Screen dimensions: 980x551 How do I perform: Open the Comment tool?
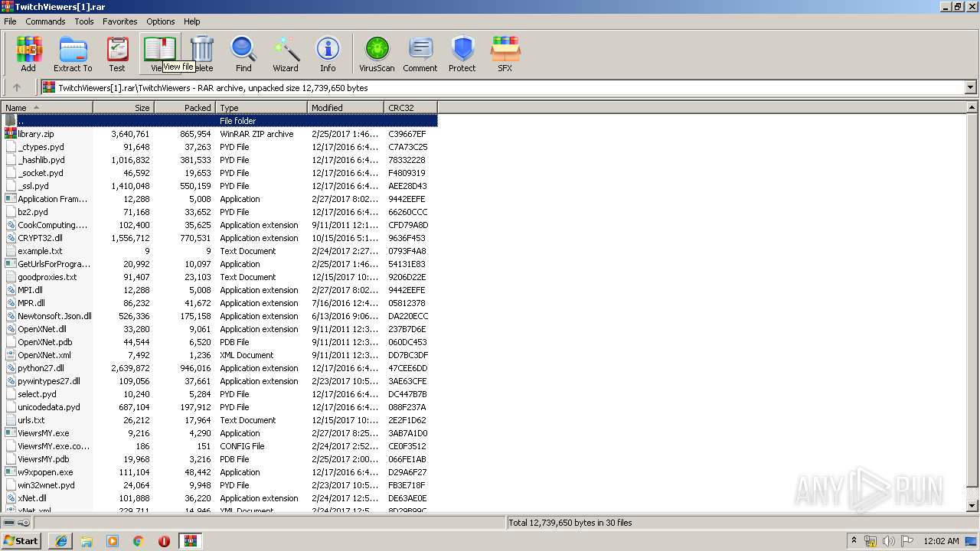[x=420, y=54]
